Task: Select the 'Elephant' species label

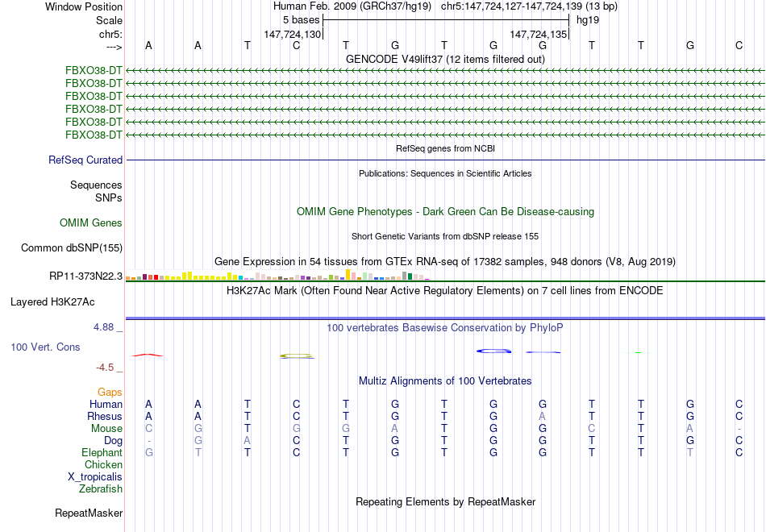Action: point(102,452)
